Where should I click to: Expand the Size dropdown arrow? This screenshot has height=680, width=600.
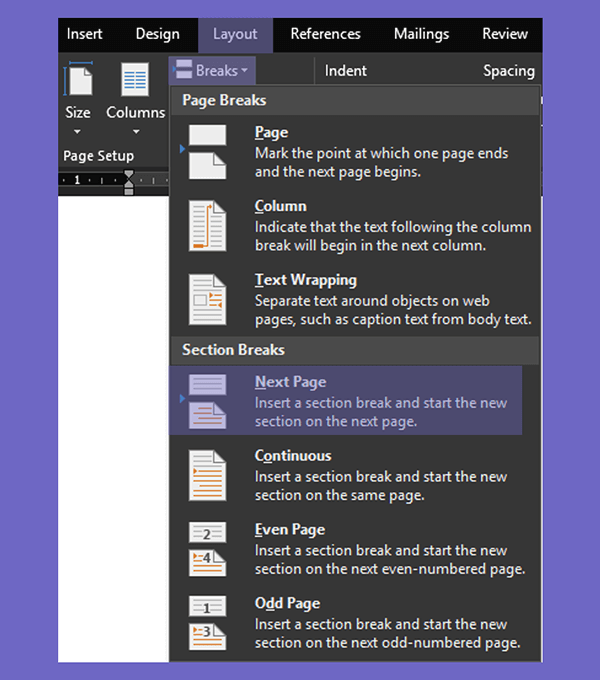(x=77, y=131)
